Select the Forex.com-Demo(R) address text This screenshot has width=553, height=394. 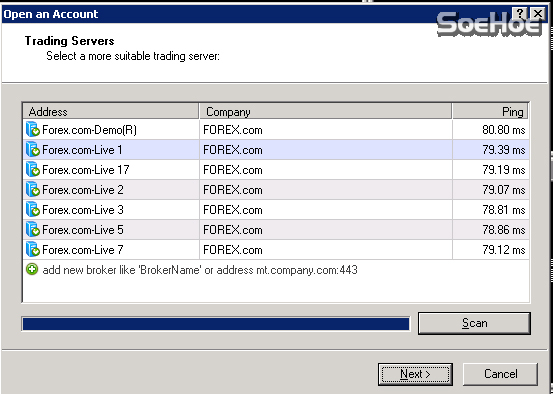89,130
